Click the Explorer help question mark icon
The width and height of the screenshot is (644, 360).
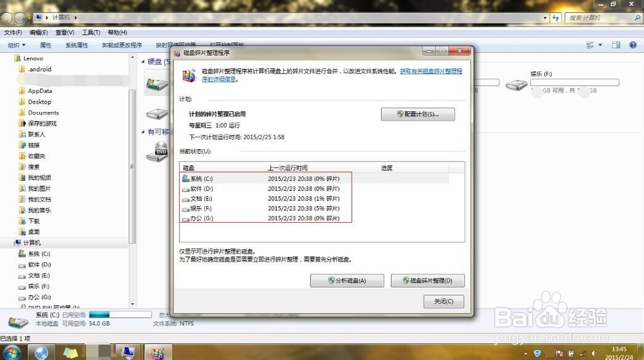633,44
